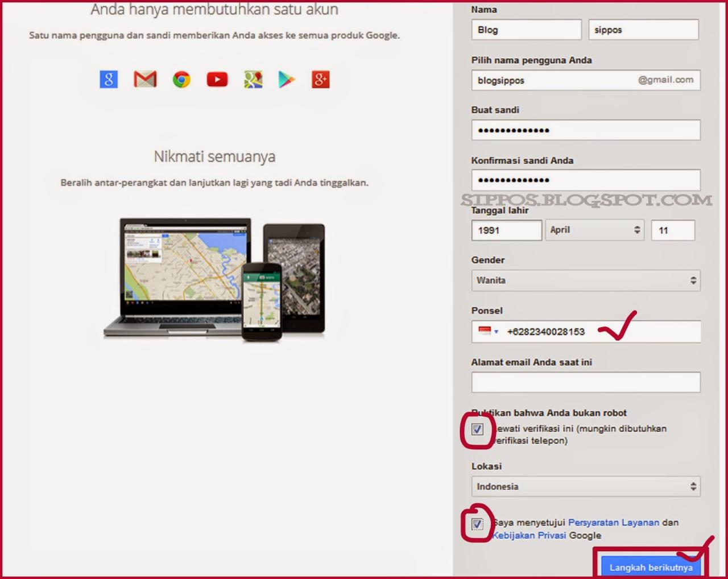Click the Chrome browser icon
The height and width of the screenshot is (579, 728).
pos(181,79)
